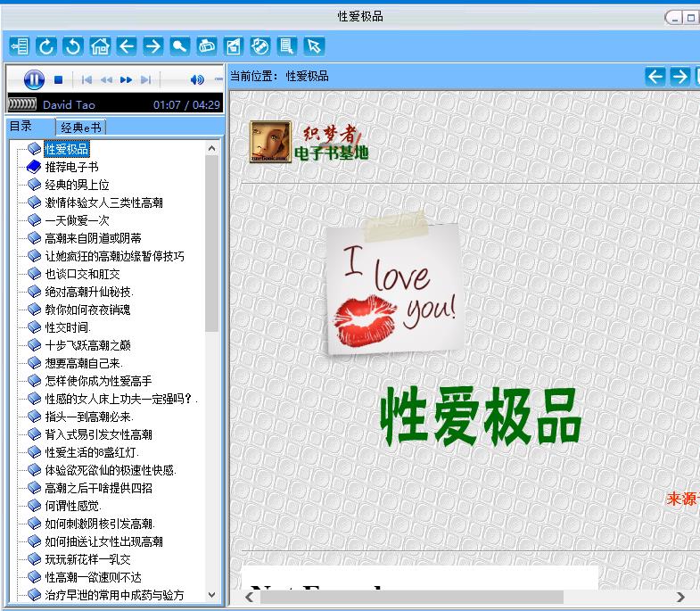The width and height of the screenshot is (700, 611).
Task: Click the clockwise refresh toolbar icon
Action: (x=46, y=46)
